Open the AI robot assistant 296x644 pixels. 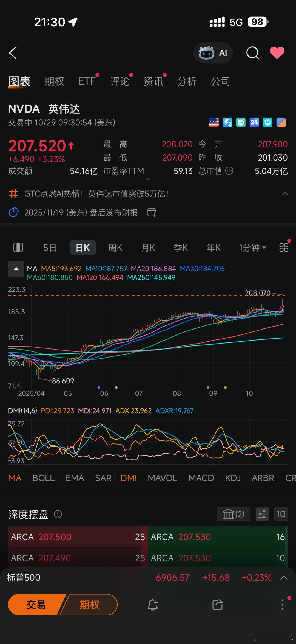tap(213, 53)
